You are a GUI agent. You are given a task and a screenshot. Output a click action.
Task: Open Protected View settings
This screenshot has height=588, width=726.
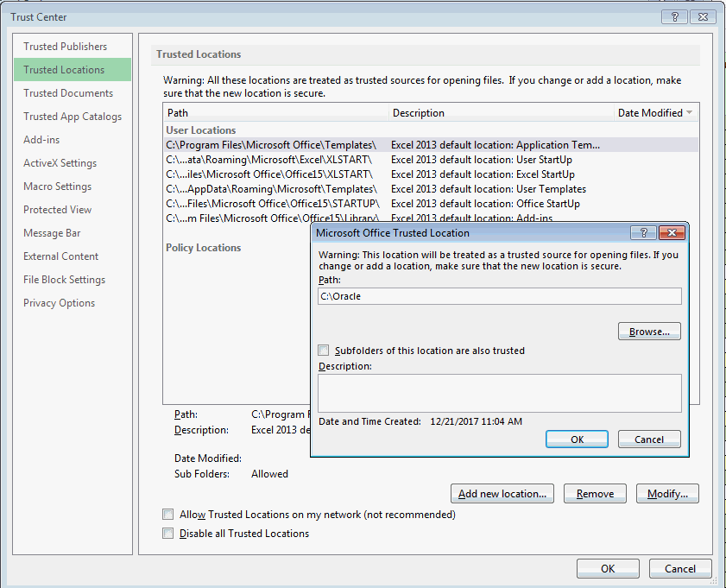point(58,210)
